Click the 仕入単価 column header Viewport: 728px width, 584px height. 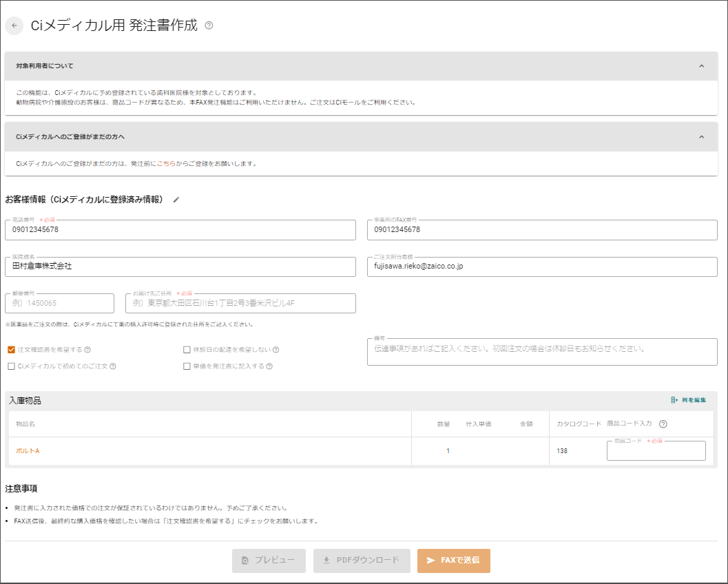479,424
